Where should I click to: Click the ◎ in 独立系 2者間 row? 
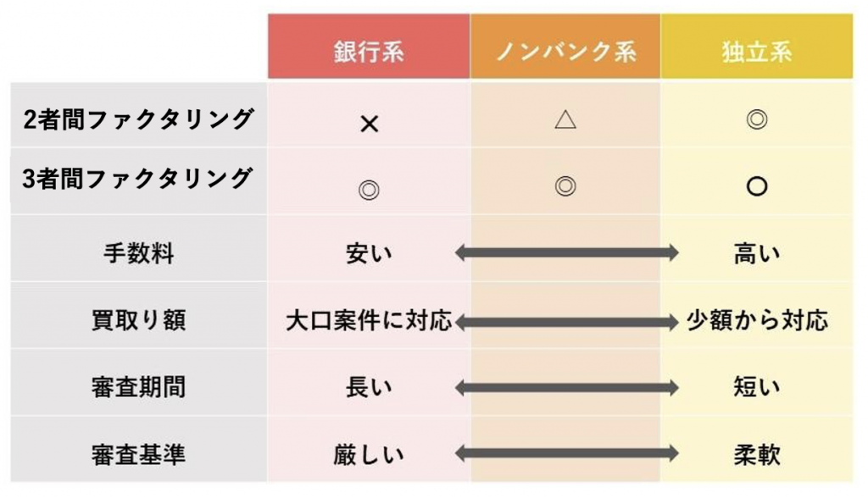pyautogui.click(x=757, y=119)
